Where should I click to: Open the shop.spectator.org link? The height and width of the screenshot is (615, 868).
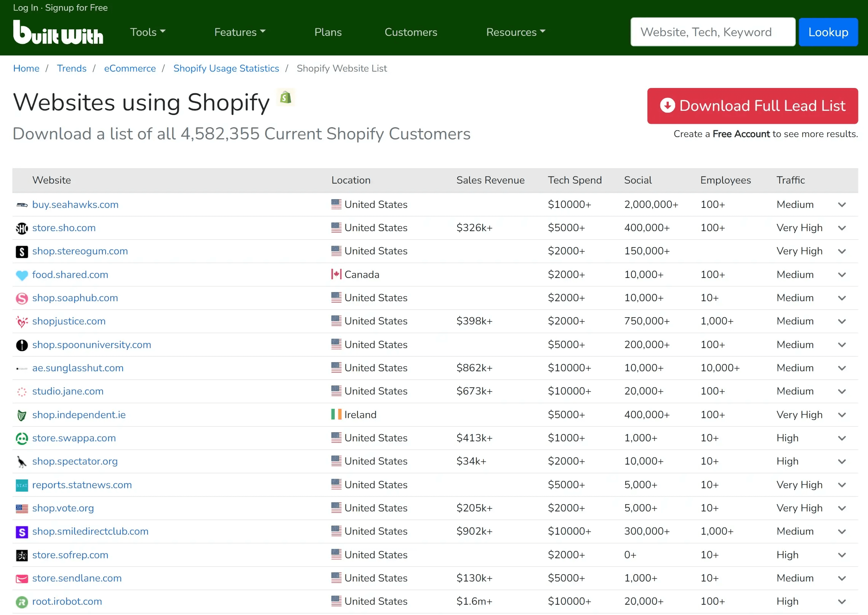tap(75, 461)
